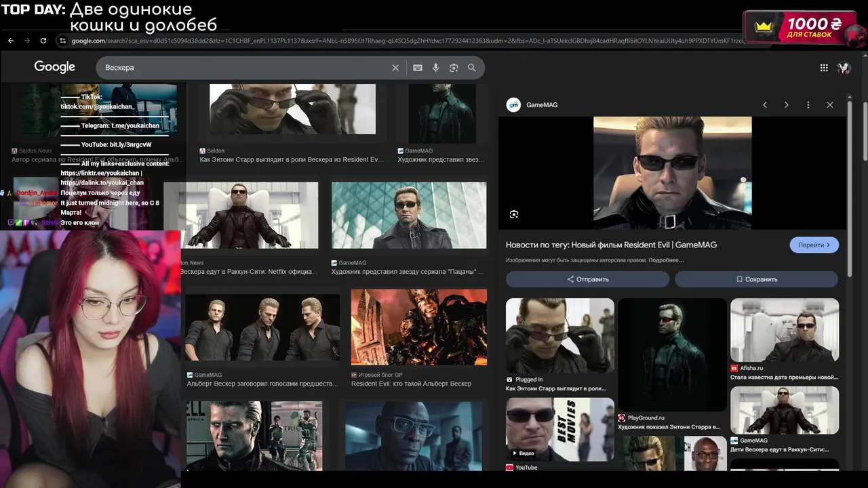Viewport: 868px width, 488px height.
Task: Open large Wesker preview image
Action: pos(673,173)
